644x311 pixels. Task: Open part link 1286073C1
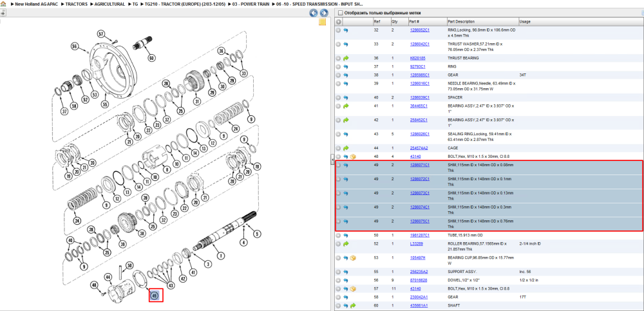click(x=419, y=193)
